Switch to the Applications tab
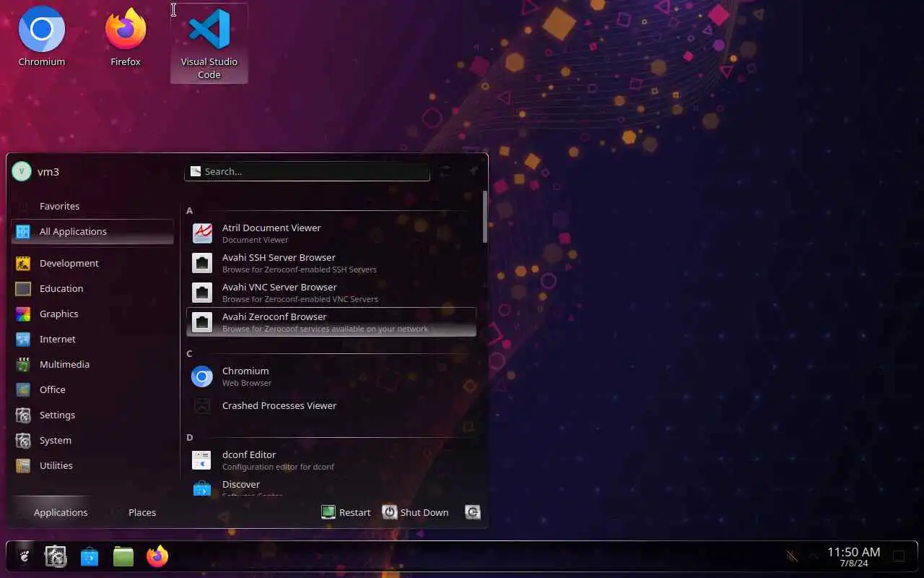 [52, 512]
